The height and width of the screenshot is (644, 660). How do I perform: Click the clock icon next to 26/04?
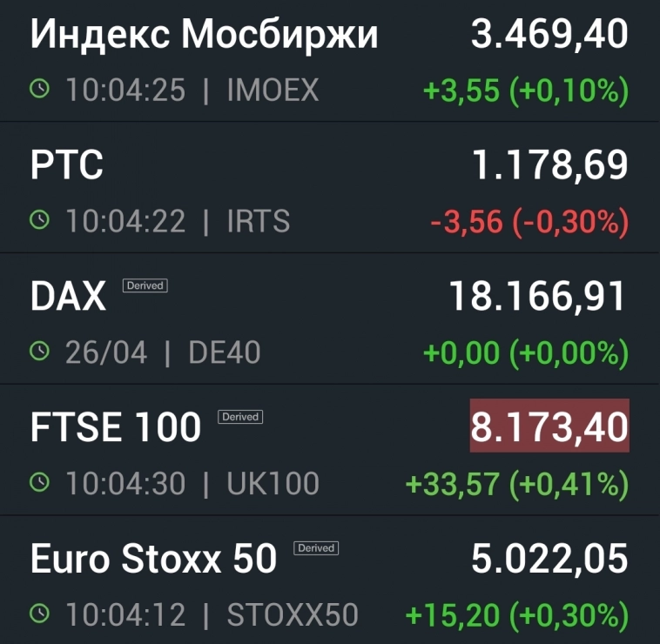tap(40, 352)
